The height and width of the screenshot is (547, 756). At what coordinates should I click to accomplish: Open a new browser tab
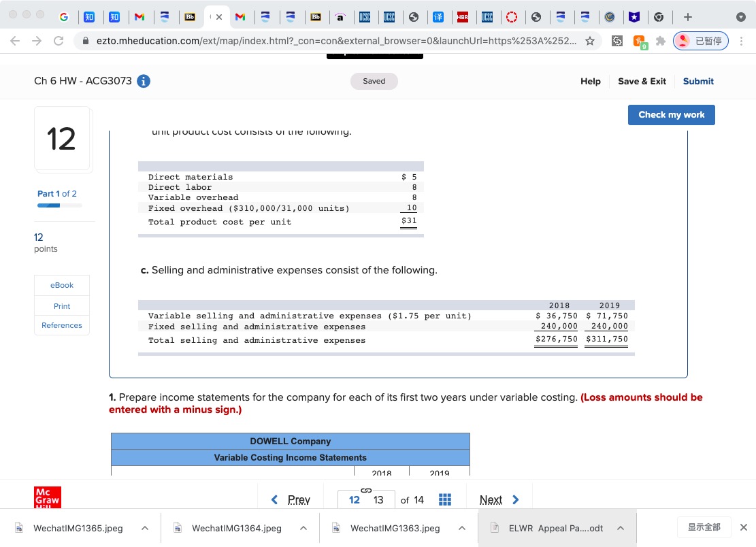tap(688, 17)
